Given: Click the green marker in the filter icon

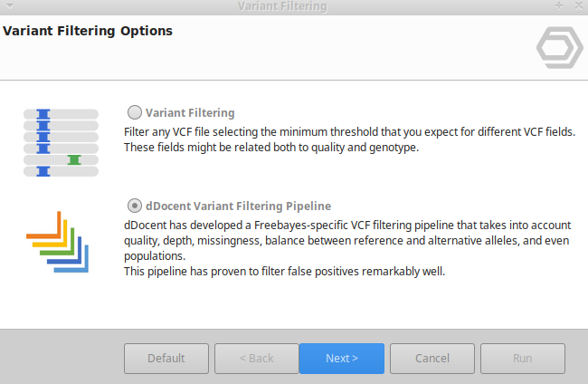Looking at the screenshot, I should 74,159.
